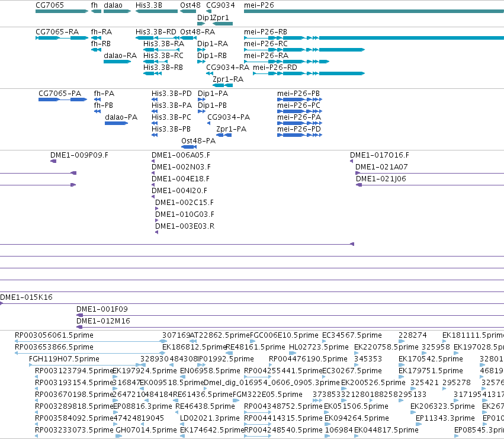The image size is (504, 439).
Task: Select the CG7065 gene bar
Action: 62,11
